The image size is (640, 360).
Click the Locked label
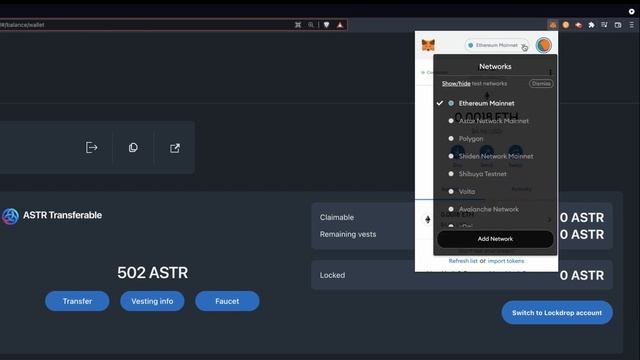(x=332, y=275)
